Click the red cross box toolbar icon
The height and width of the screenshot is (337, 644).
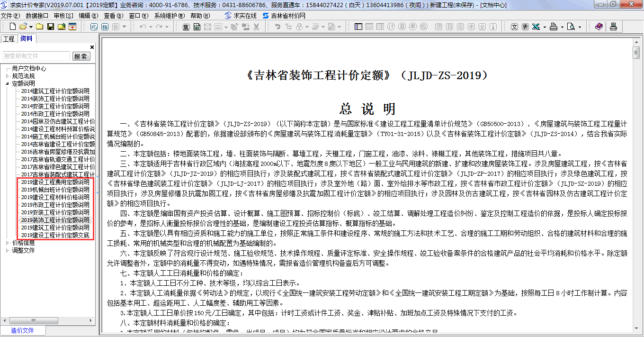(72, 27)
